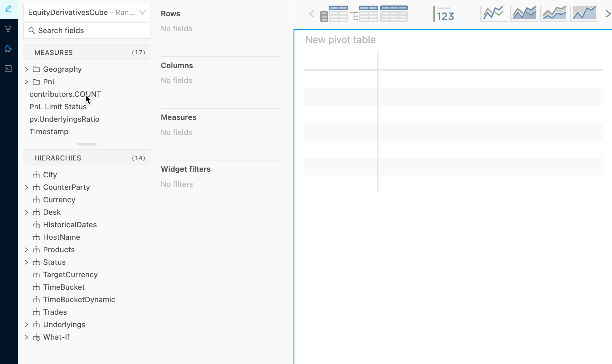
Task: Expand the Geography measures folder
Action: pos(26,69)
